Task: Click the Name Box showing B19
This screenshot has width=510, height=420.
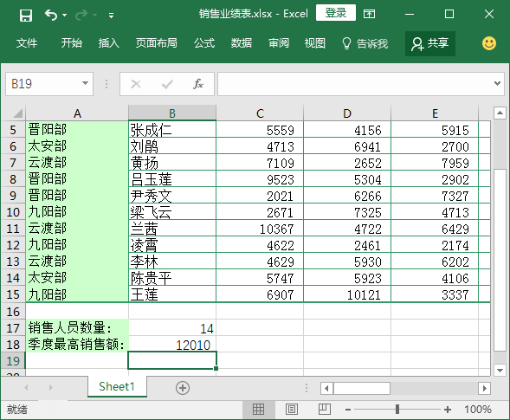Action: click(44, 84)
